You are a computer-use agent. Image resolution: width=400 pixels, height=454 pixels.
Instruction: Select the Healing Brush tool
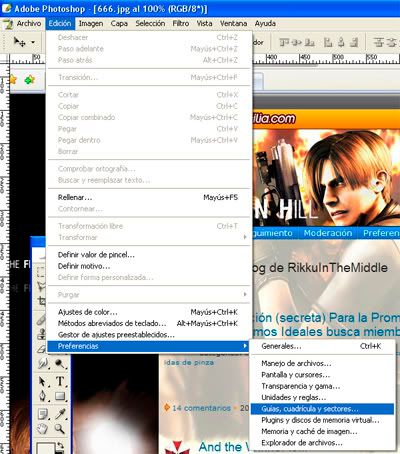click(x=42, y=319)
